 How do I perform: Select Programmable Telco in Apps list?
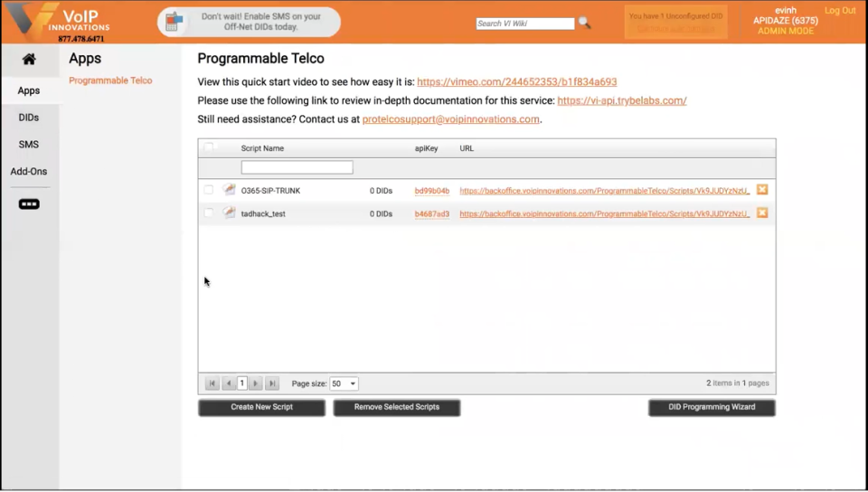(x=110, y=80)
